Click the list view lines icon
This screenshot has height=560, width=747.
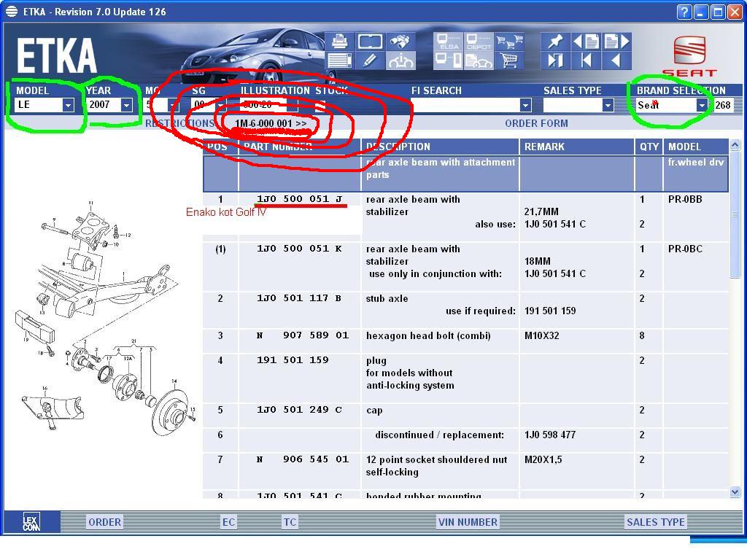click(339, 61)
